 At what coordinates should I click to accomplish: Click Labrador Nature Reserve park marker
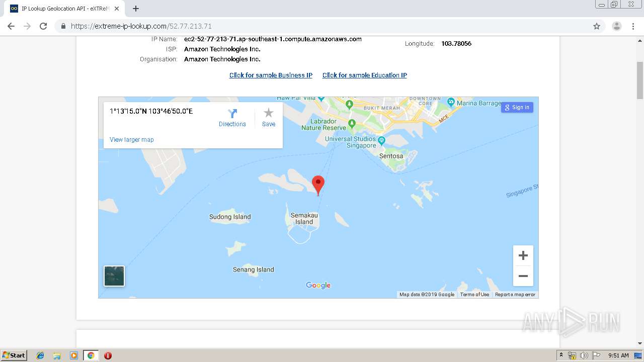tap(352, 123)
